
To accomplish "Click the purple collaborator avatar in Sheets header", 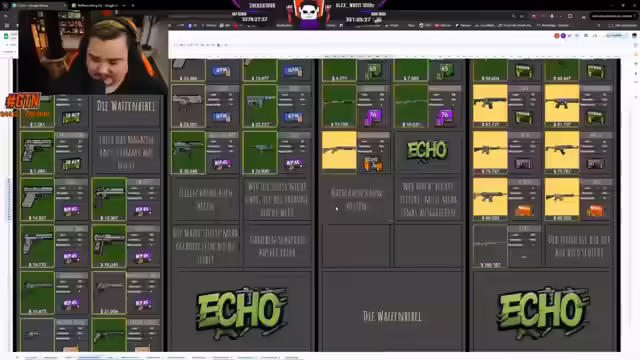I will coord(563,36).
